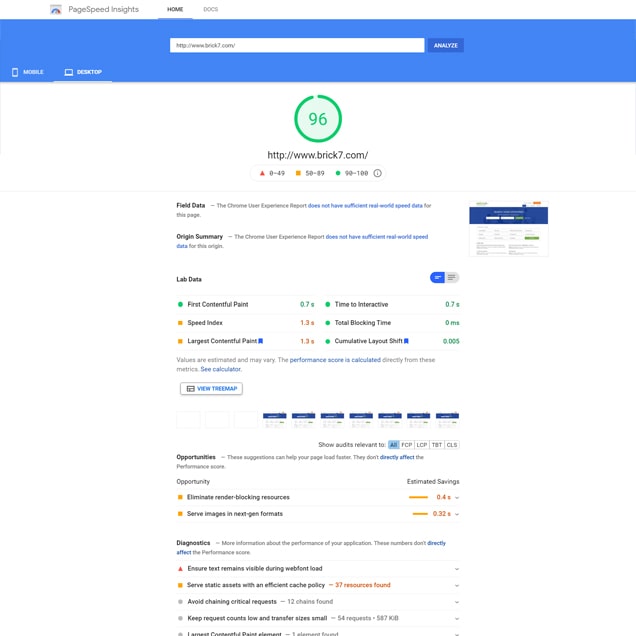Click the green dot next to First Contentful Paint
This screenshot has height=636, width=636.
(x=180, y=304)
